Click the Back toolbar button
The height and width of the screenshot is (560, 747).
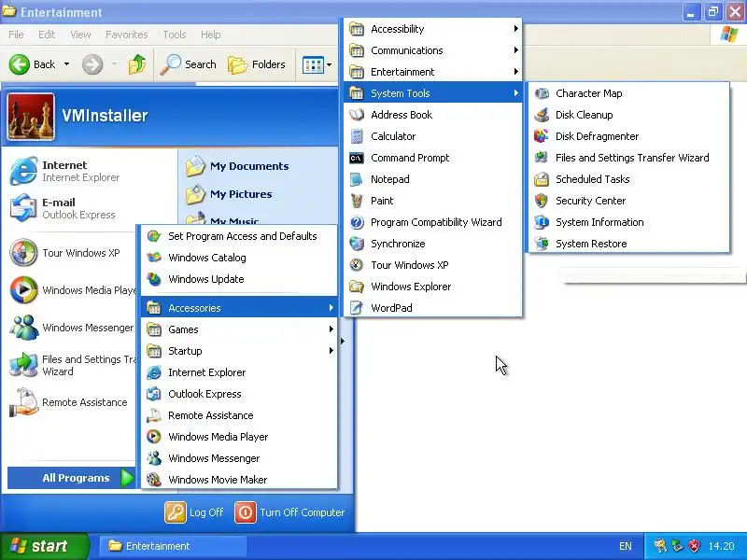pos(33,64)
